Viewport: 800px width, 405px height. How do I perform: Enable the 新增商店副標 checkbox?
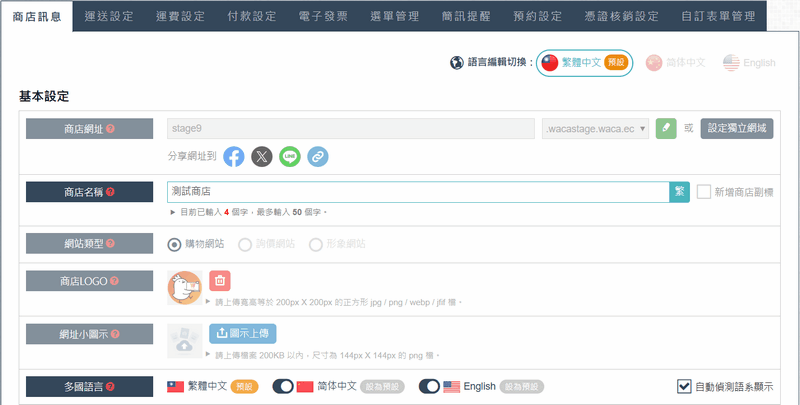point(704,192)
